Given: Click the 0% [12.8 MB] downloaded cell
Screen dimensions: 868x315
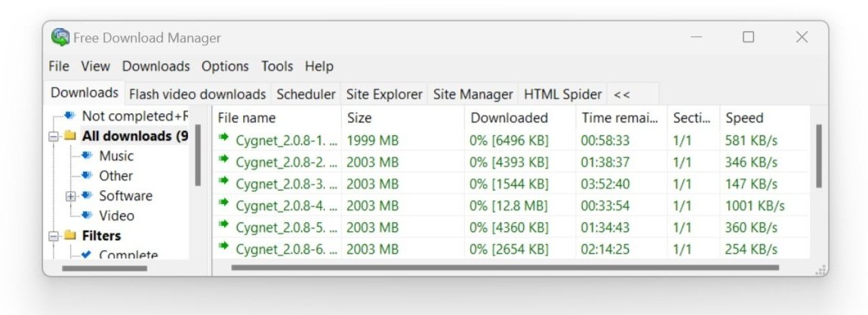Looking at the screenshot, I should click(x=509, y=206).
